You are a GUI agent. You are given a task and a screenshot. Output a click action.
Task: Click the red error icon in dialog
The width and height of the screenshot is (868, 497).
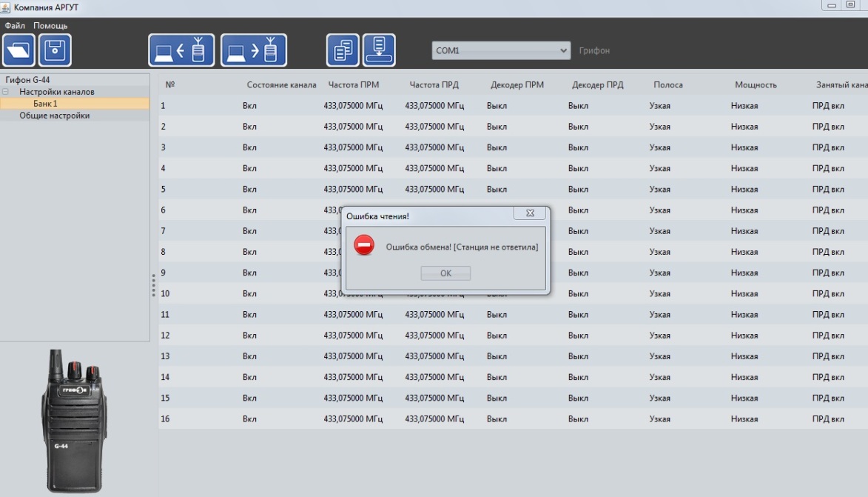(363, 246)
